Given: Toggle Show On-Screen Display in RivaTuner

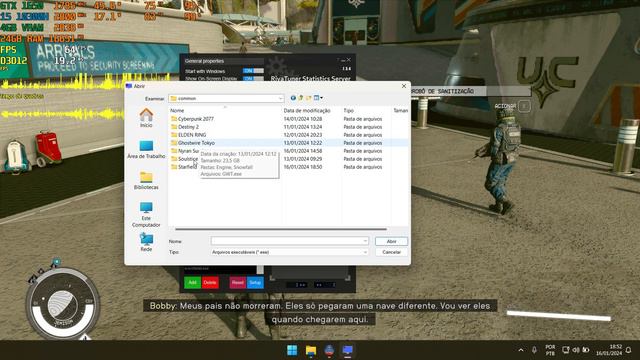Looking at the screenshot, I should click(x=253, y=78).
